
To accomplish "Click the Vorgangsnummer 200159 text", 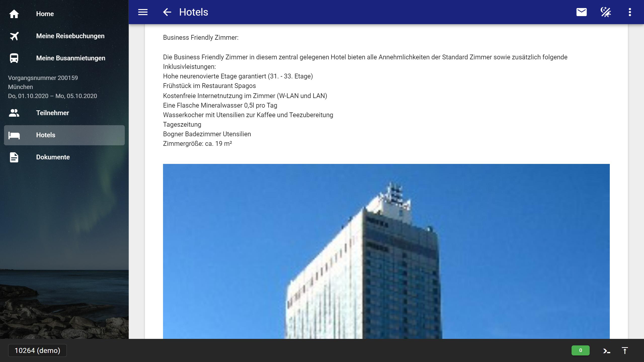I will coord(43,78).
